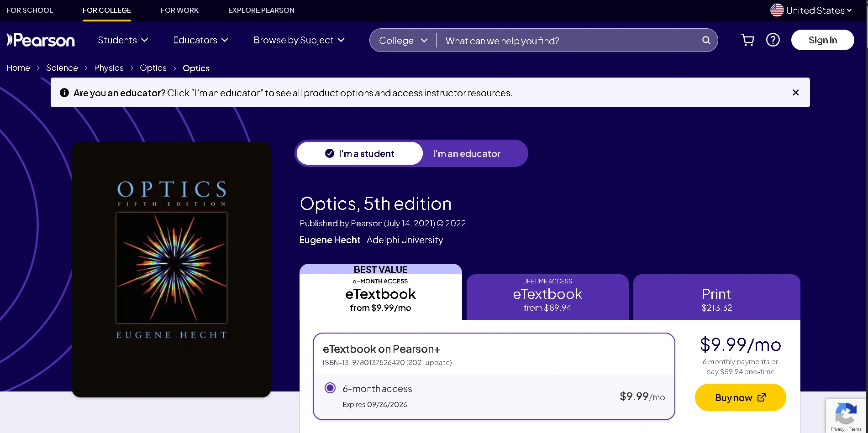Select the 6-month access radio button
The height and width of the screenshot is (433, 868).
pyautogui.click(x=330, y=388)
